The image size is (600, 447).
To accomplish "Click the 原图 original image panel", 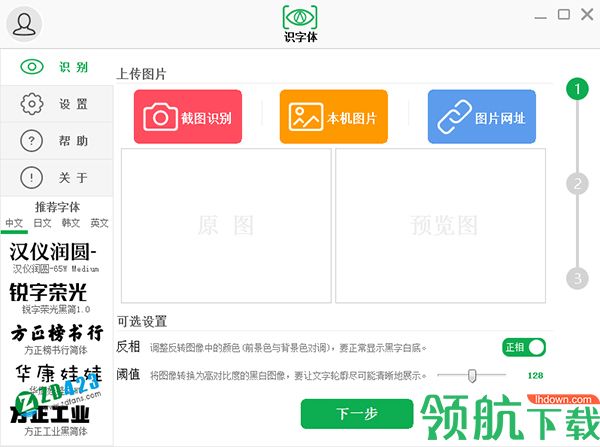I will tap(226, 226).
